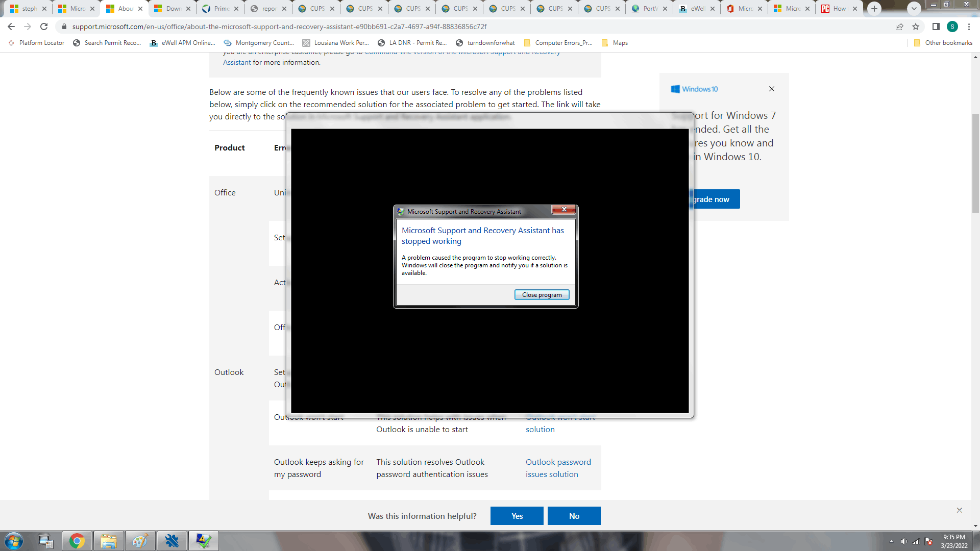Close the 'Abou' active tab

tap(140, 9)
